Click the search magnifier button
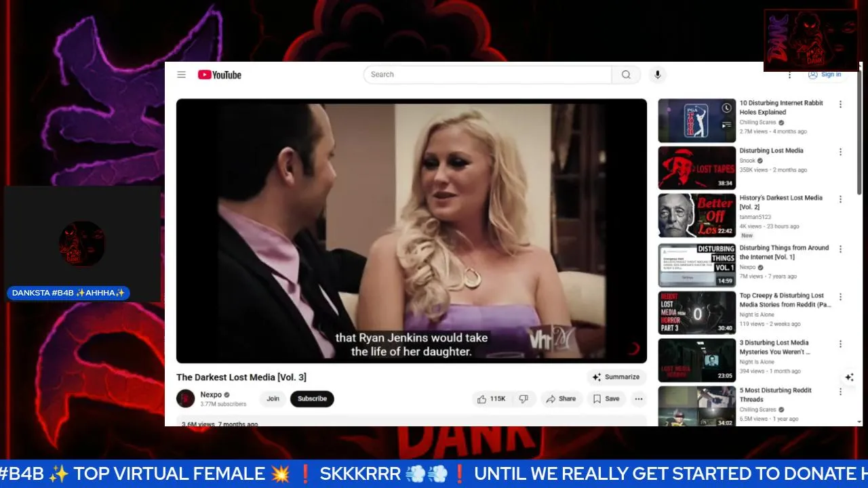Image resolution: width=868 pixels, height=488 pixels. (626, 75)
